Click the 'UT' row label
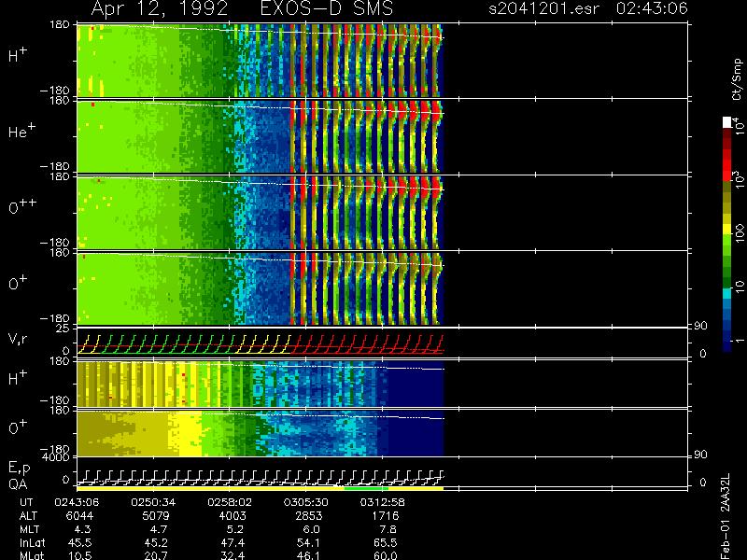The width and height of the screenshot is (747, 560). tap(26, 502)
